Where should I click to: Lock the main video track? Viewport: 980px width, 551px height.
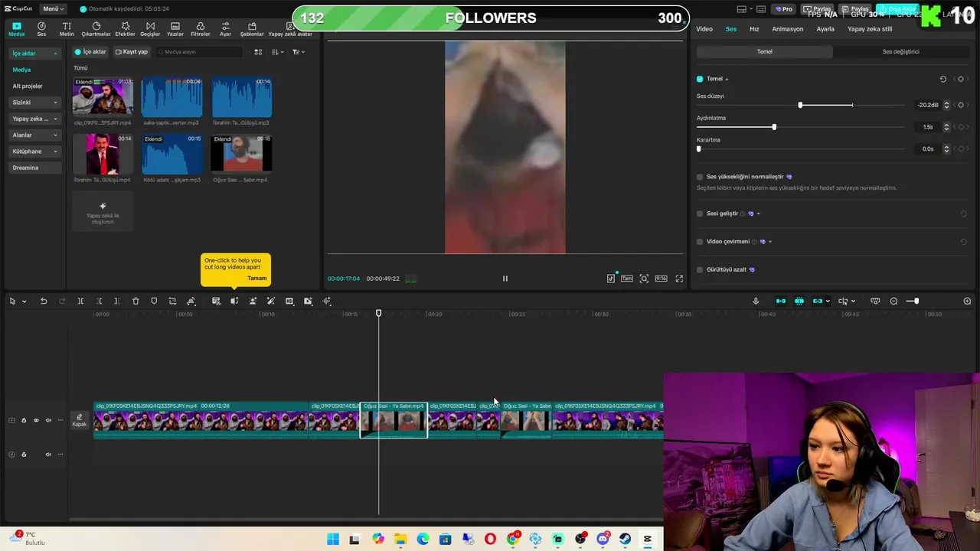point(24,420)
